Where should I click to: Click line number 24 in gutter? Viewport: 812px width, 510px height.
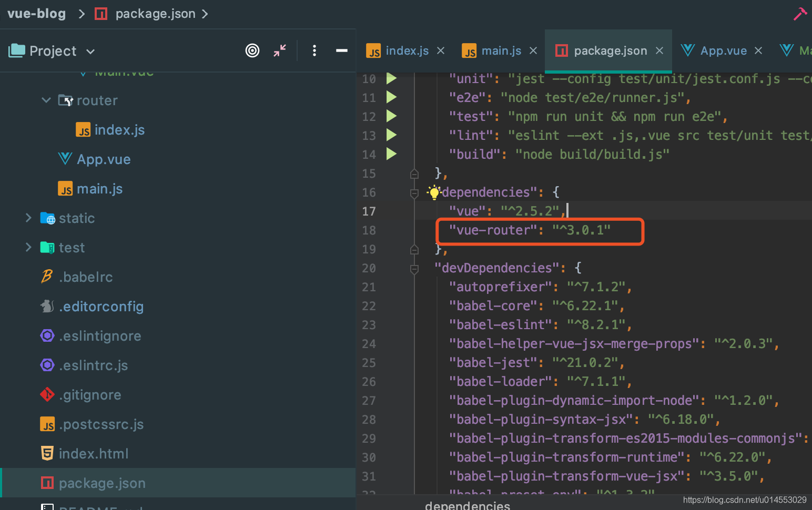pyautogui.click(x=369, y=344)
